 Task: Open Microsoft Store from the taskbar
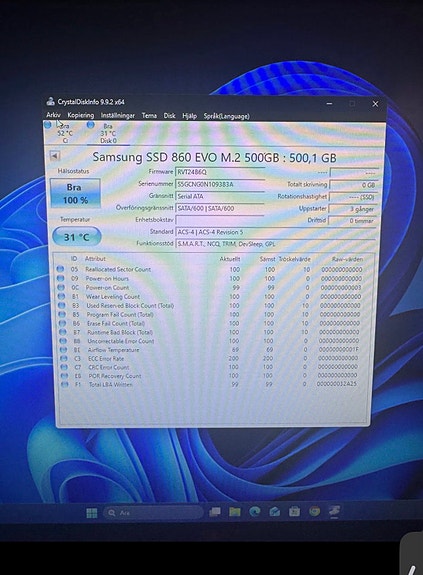pyautogui.click(x=294, y=511)
